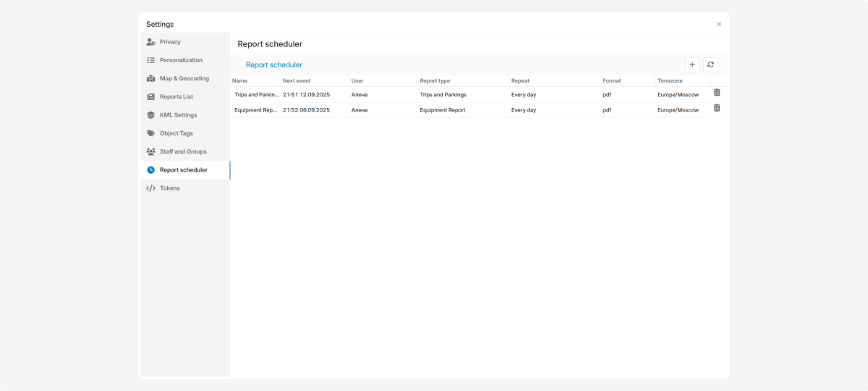The width and height of the screenshot is (868, 391).
Task: Sort table by Next event column
Action: [297, 81]
